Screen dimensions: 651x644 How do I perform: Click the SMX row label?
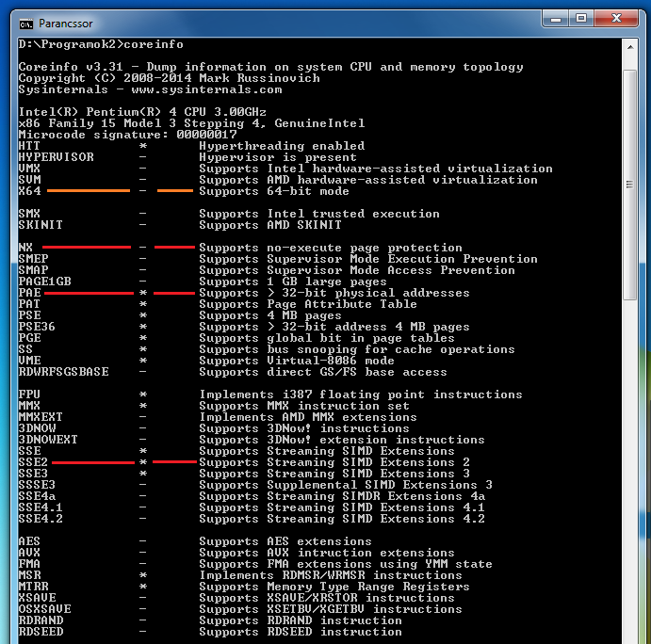[29, 214]
